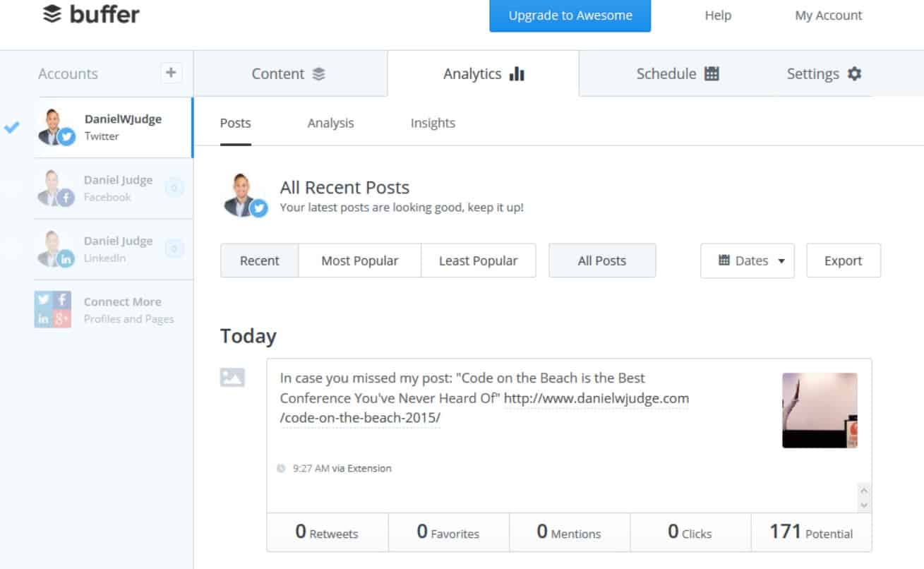Open the Insights sub-tab
Image resolution: width=924 pixels, height=569 pixels.
[433, 124]
